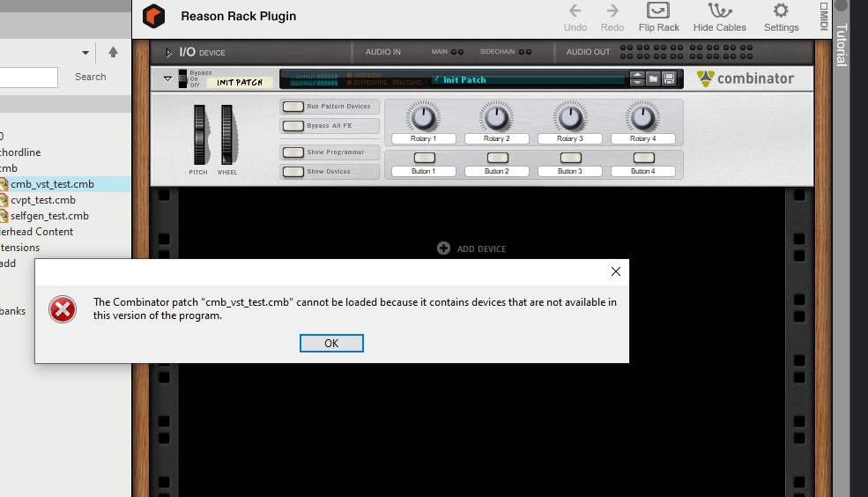Open Settings gear
Viewport: 868px width, 497px height.
(781, 11)
